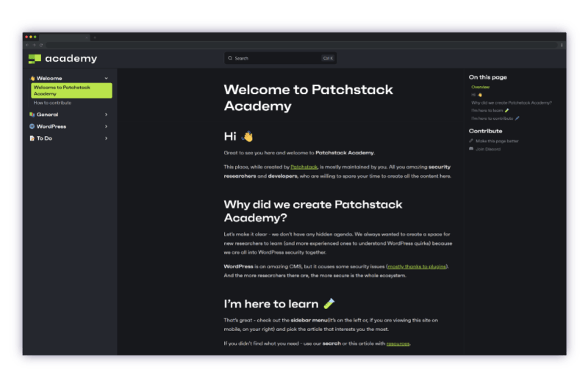Screen dimensions: 588x392
Task: Click Make this page better link
Action: click(x=497, y=141)
